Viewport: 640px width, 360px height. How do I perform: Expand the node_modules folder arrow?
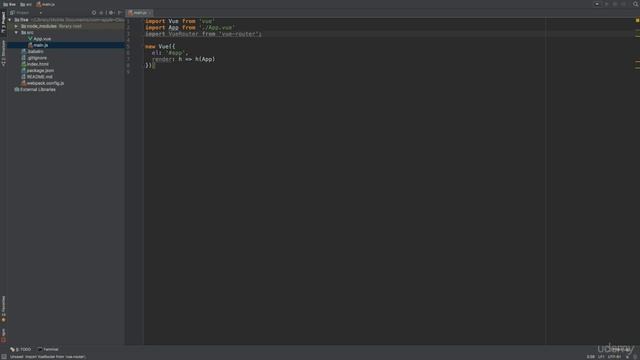[16, 26]
